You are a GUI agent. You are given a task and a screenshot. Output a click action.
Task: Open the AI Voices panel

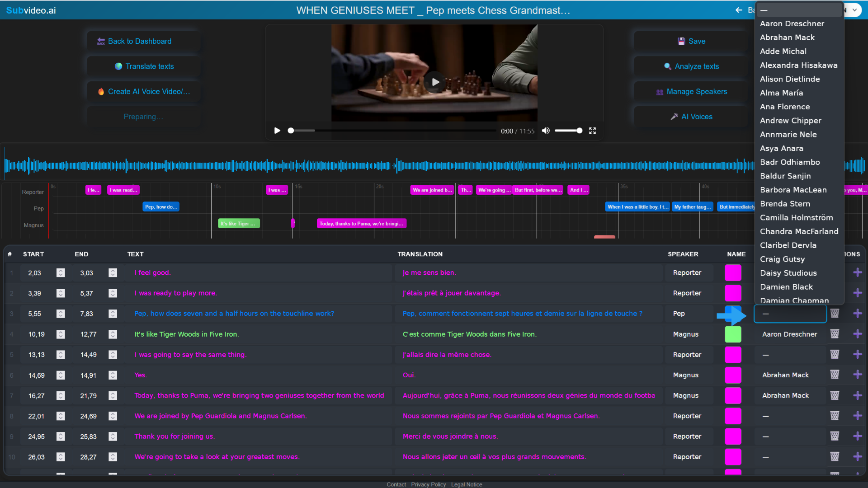click(x=691, y=117)
